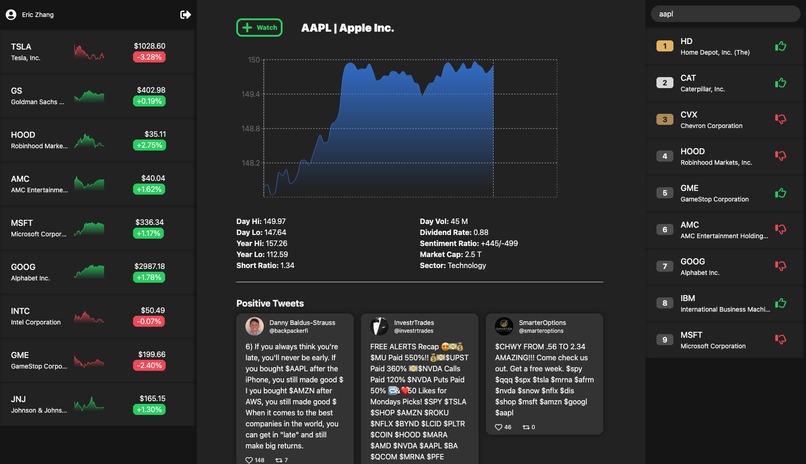Image resolution: width=806 pixels, height=464 pixels.
Task: Click the thumbs-down icon for GOOG ranking
Action: [780, 266]
